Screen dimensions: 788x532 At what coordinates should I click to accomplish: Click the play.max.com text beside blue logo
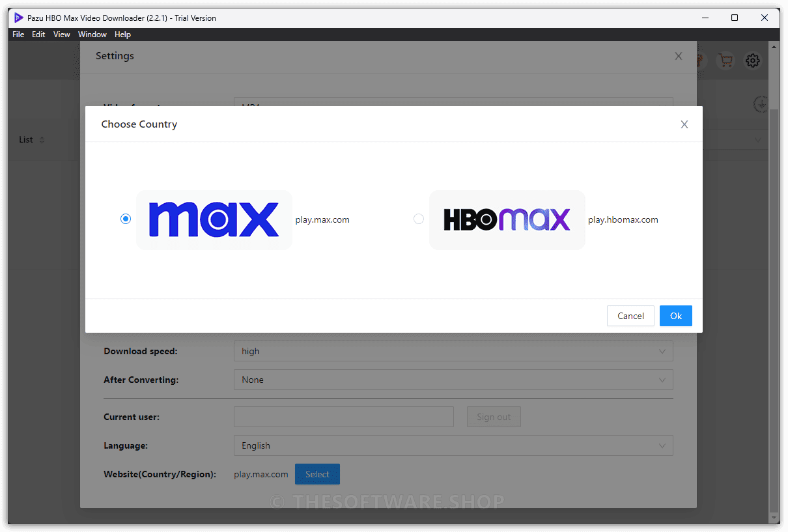click(x=322, y=220)
